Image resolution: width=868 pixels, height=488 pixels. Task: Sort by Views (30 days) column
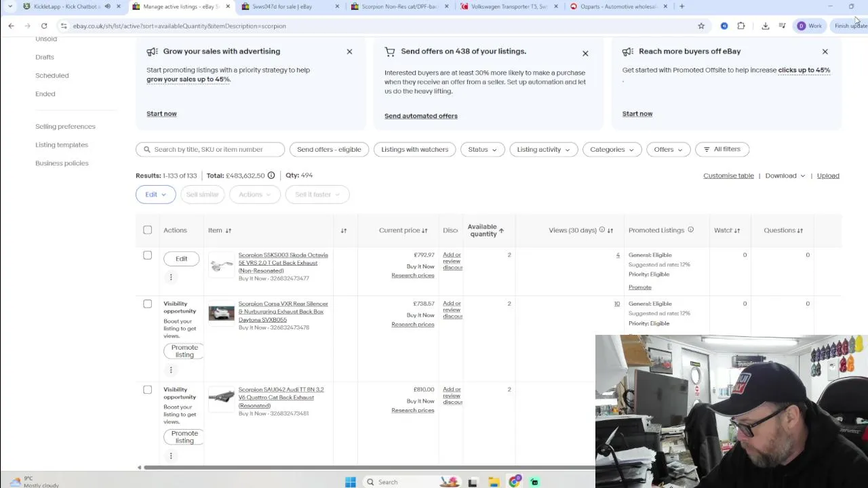click(610, 230)
